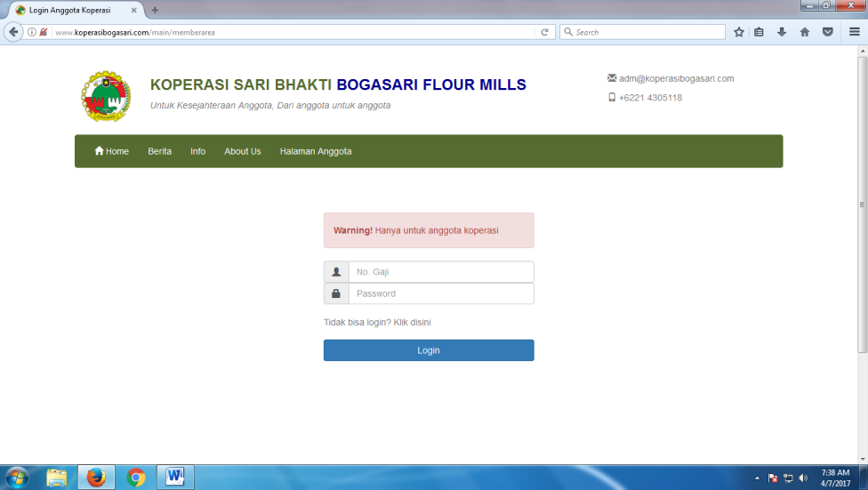Click the Firefox back arrow button
Screen dimensions: 868x490
(x=13, y=32)
